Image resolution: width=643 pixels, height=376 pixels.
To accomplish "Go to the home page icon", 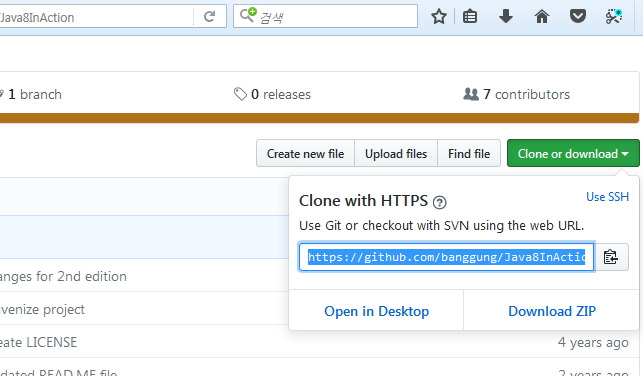I will click(542, 16).
